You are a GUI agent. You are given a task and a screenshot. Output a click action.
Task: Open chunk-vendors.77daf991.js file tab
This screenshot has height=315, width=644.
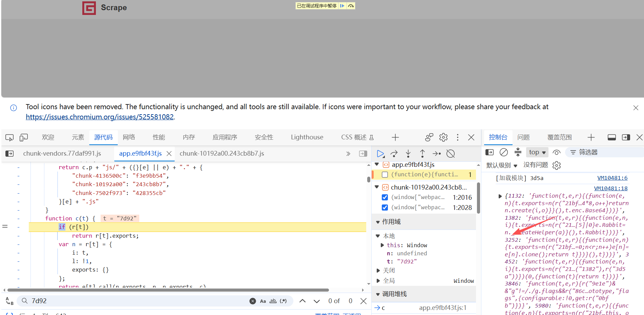pos(62,154)
